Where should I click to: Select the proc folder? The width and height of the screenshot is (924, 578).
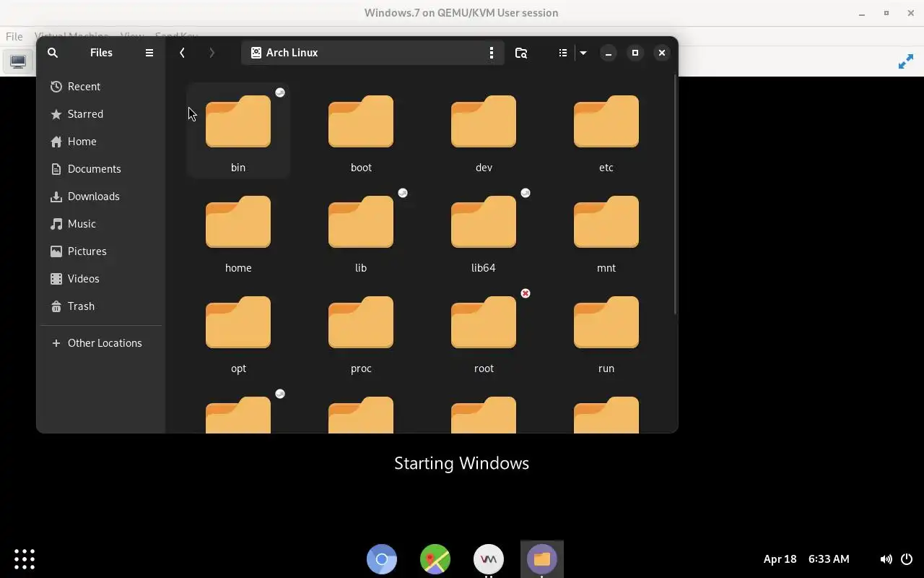pos(361,331)
